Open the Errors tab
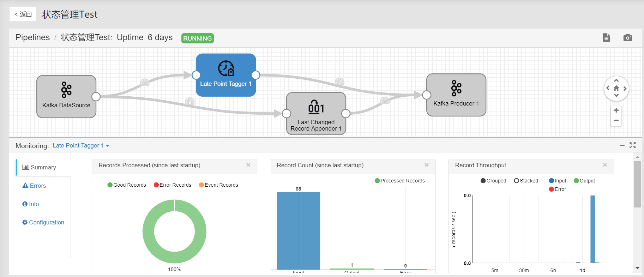644x277 pixels. coord(34,186)
